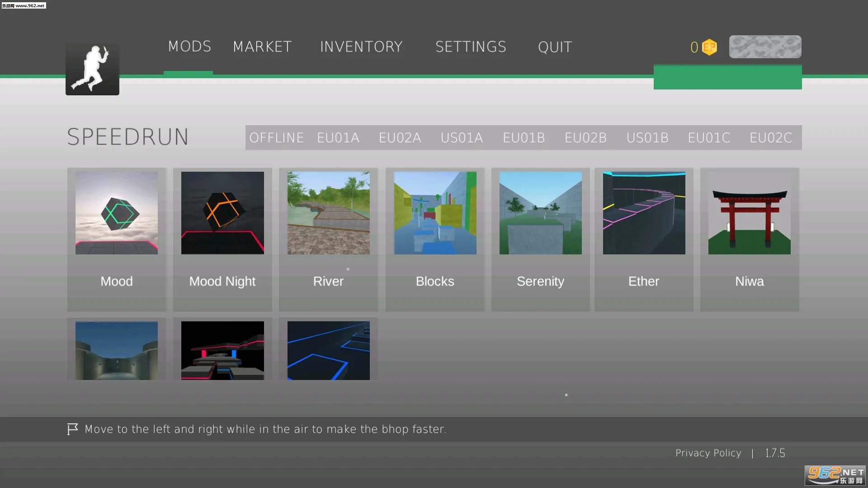Pick the Ether map
Screen dimensions: 868x488
click(x=644, y=213)
